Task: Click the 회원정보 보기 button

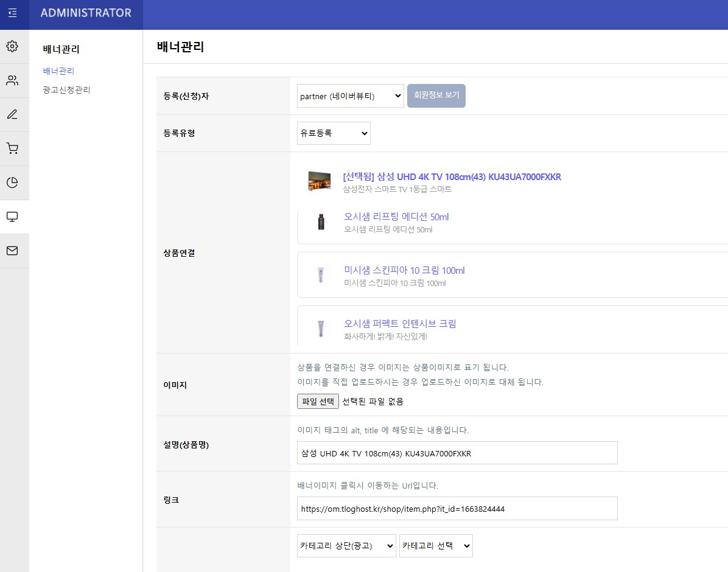Action: 436,96
